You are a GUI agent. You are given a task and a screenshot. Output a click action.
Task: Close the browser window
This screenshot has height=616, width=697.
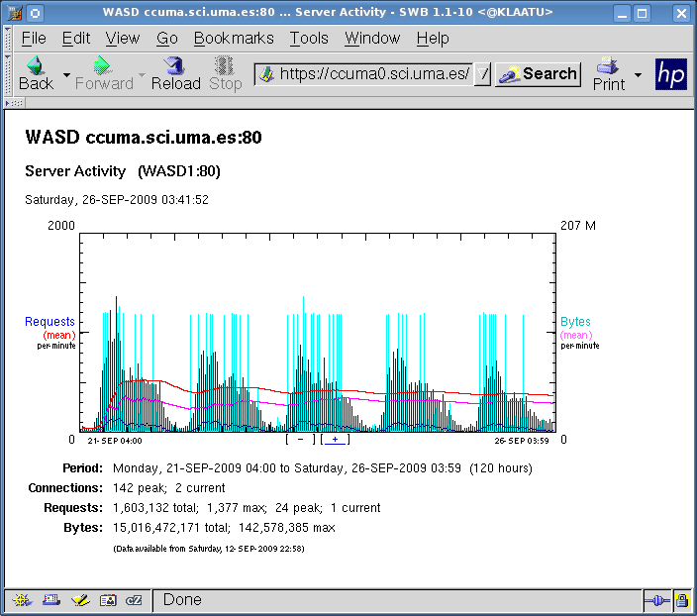coord(681,13)
